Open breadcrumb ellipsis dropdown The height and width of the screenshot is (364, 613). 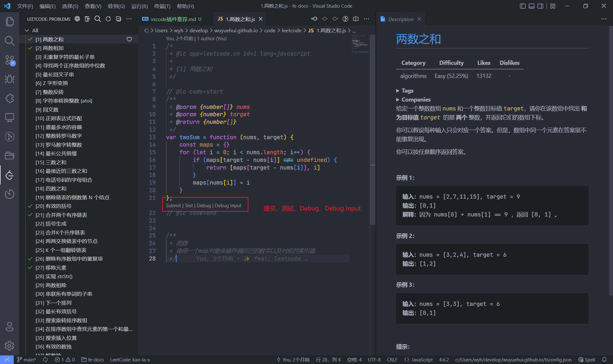354,30
